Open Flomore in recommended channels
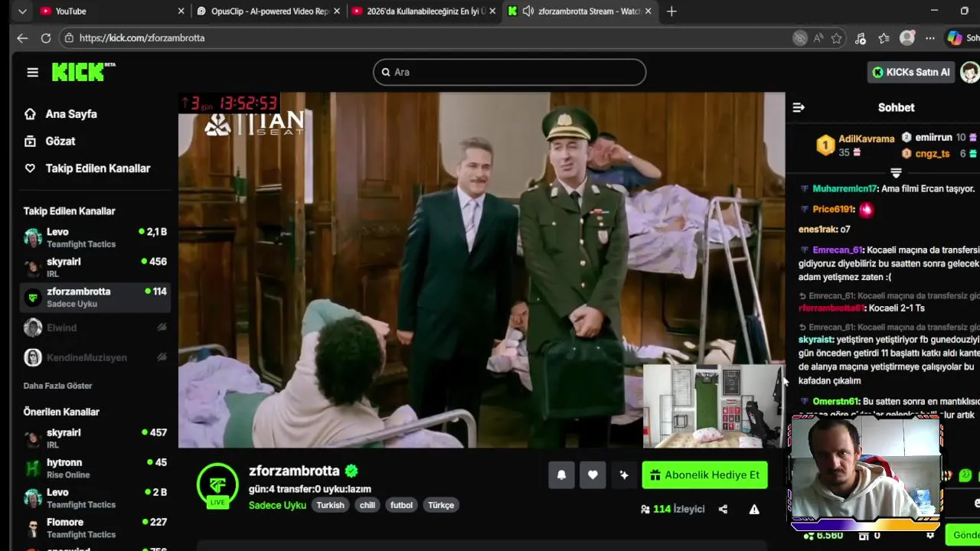Image resolution: width=980 pixels, height=551 pixels. click(x=95, y=528)
